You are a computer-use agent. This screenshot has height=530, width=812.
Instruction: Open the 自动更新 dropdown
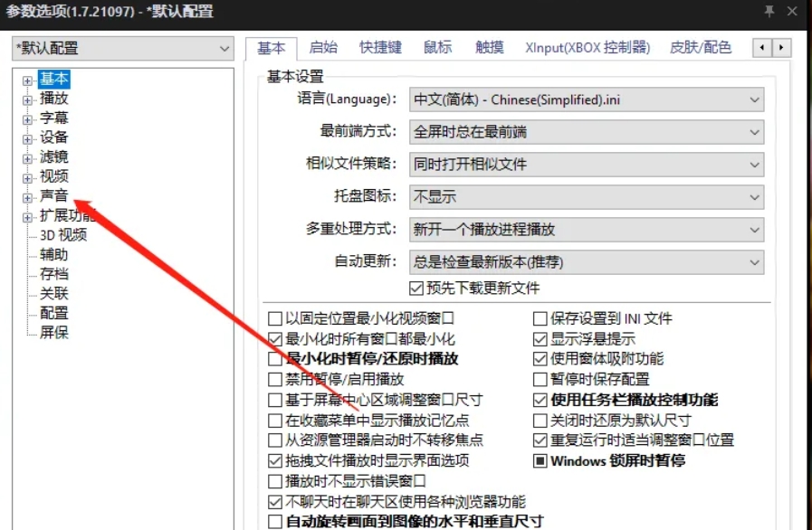tap(753, 262)
